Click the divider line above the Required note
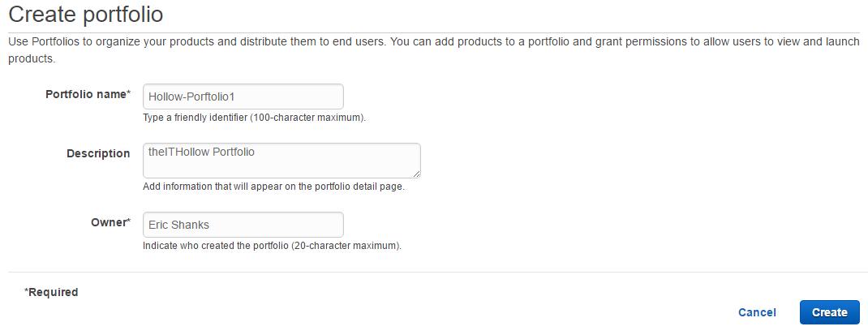 (x=434, y=272)
